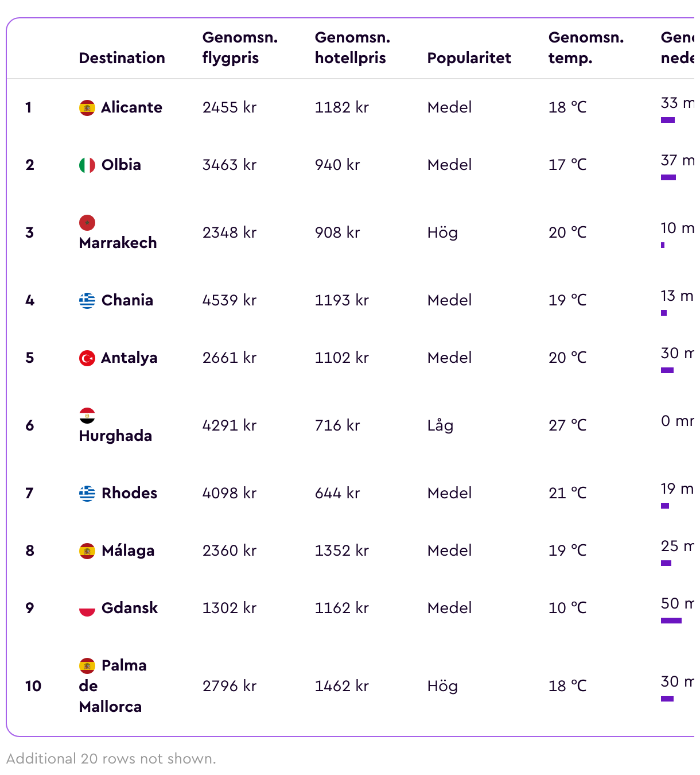The width and height of the screenshot is (700, 775).
Task: Click the Alicante flight price 2455 kr
Action: [x=230, y=107]
